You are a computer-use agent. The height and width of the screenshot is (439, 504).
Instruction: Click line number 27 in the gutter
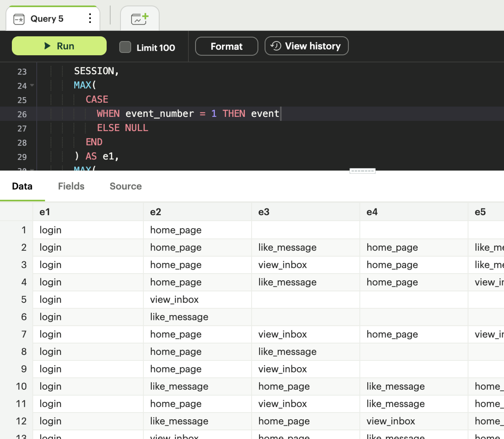[22, 128]
